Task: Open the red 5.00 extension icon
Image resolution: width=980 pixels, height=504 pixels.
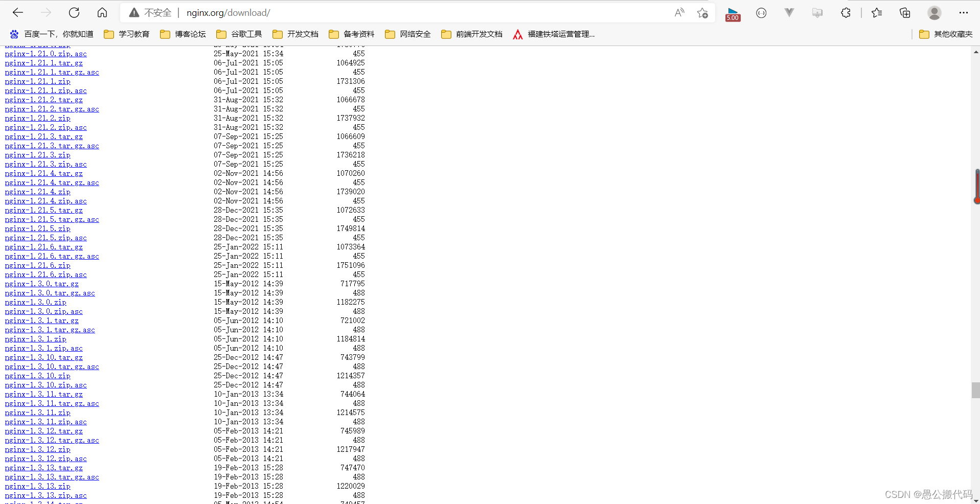Action: point(733,14)
